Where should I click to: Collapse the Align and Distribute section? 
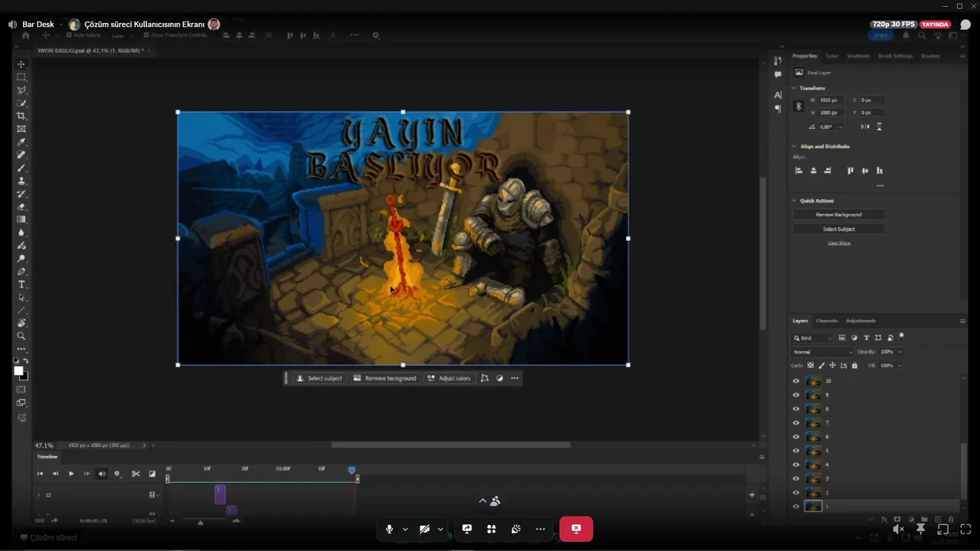coord(794,146)
